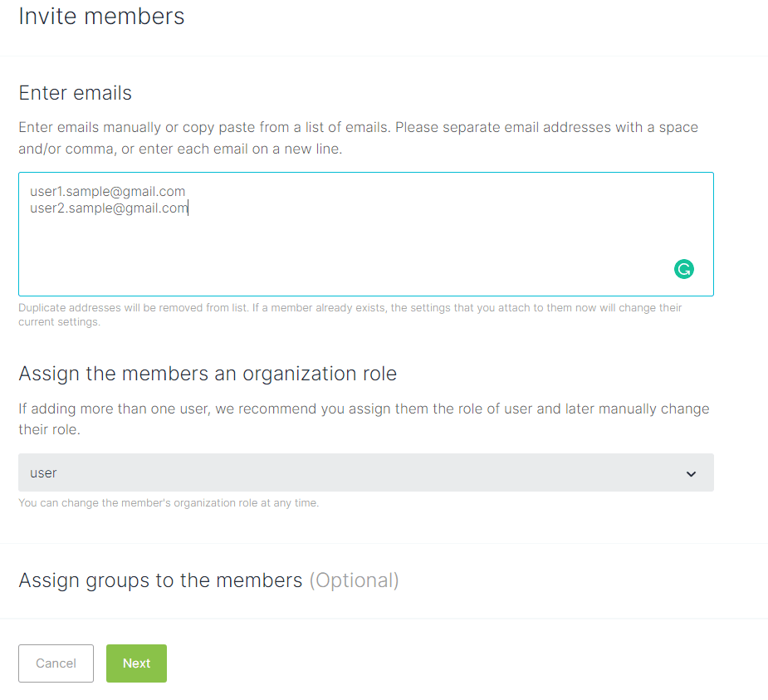Click the divider line above the Cancel button
This screenshot has width=768, height=700.
click(x=384, y=619)
